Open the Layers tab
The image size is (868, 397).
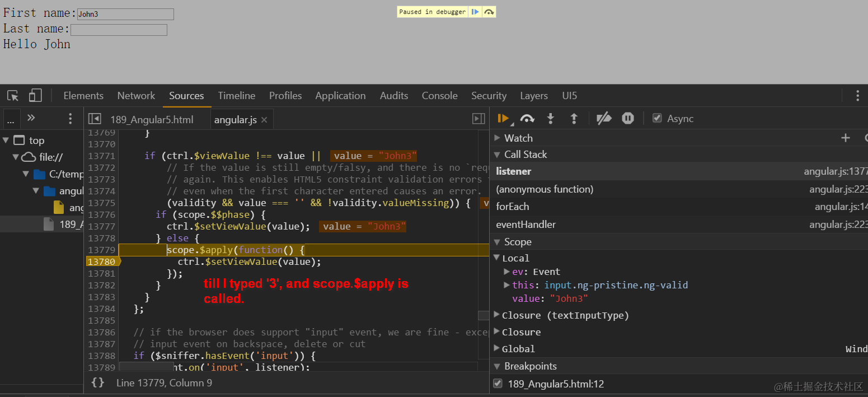click(534, 96)
